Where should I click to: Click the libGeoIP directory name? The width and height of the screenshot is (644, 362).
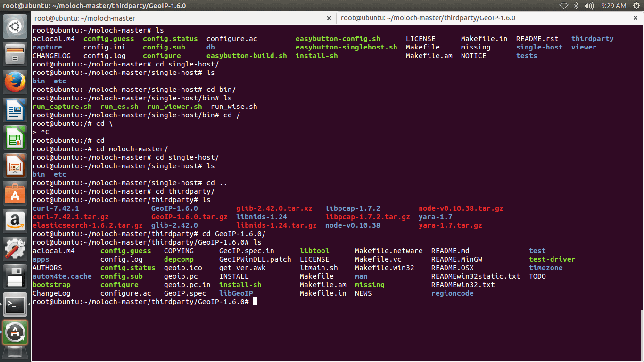coord(236,293)
